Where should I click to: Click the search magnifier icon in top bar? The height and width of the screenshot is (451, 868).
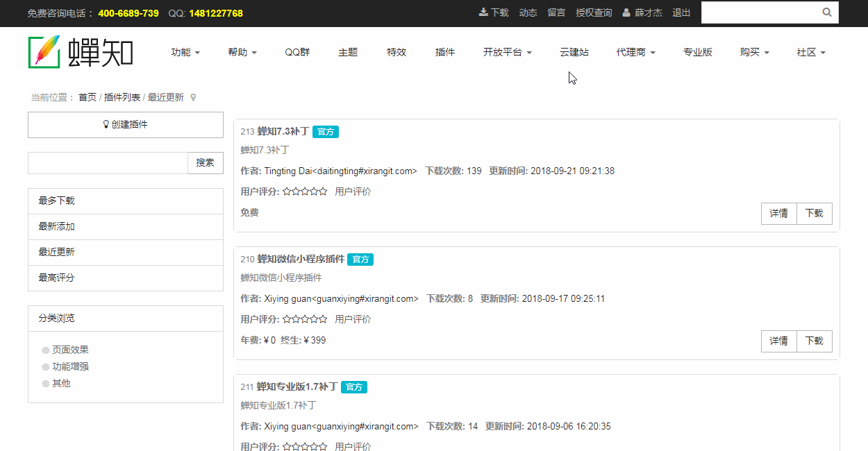pyautogui.click(x=827, y=12)
